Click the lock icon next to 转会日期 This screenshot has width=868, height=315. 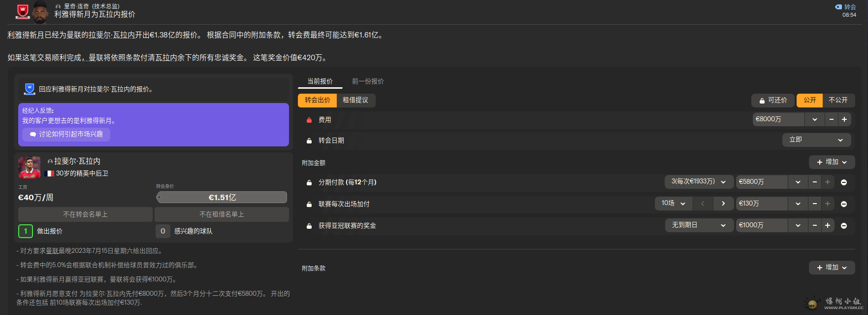click(x=309, y=140)
